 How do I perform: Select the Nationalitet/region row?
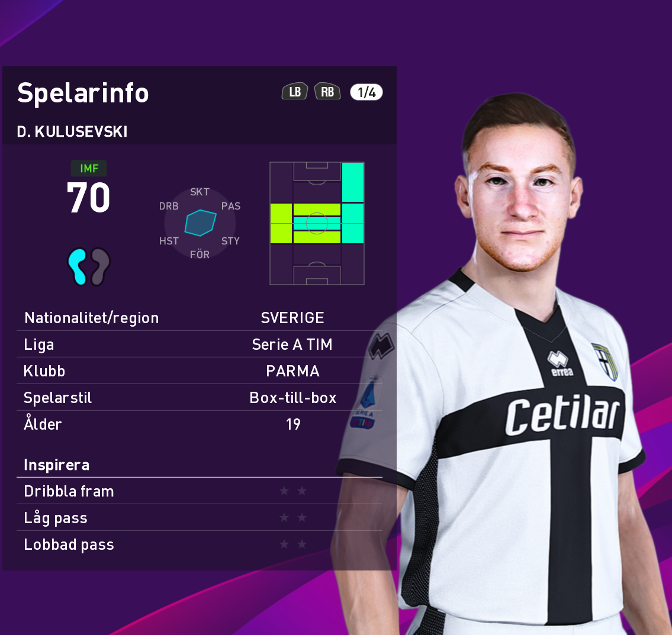[200, 317]
